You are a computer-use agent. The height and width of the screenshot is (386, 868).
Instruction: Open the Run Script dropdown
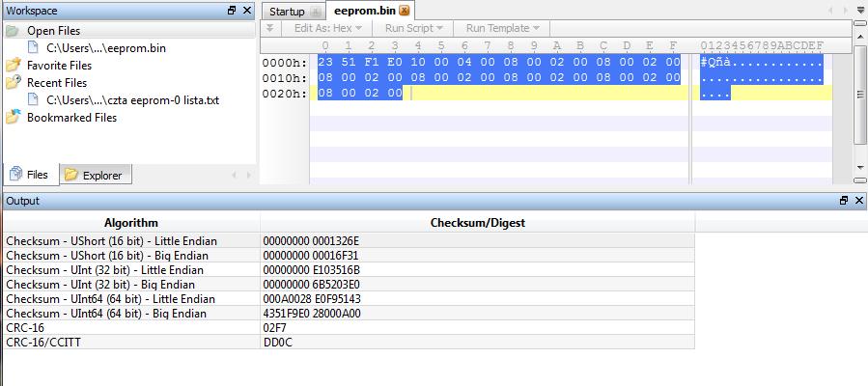(413, 28)
